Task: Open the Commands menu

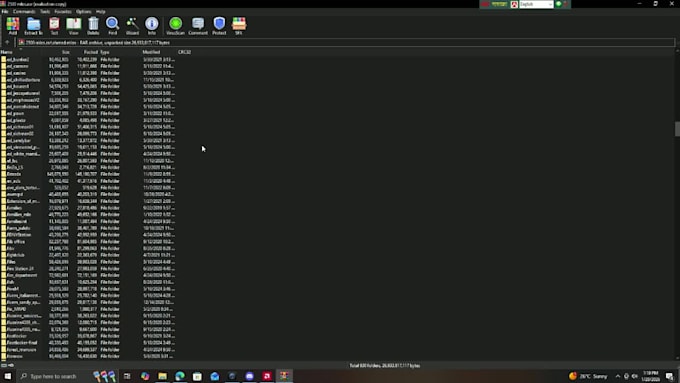Action: point(24,12)
